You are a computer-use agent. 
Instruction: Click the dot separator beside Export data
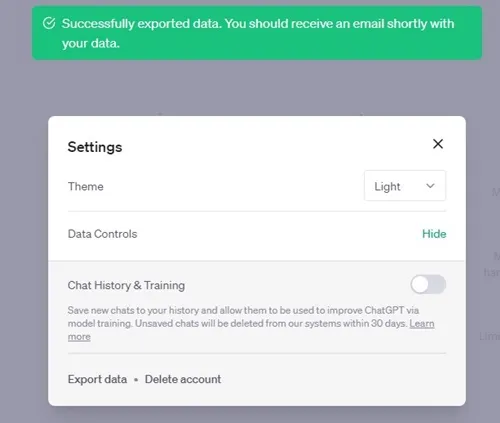coord(136,380)
